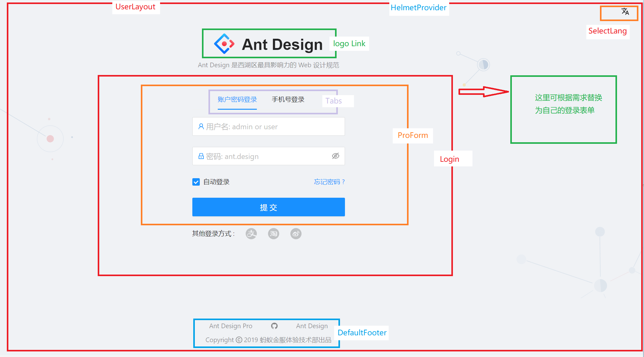Switch to 手机号登录 tab
This screenshot has width=644, height=357.
tap(288, 99)
